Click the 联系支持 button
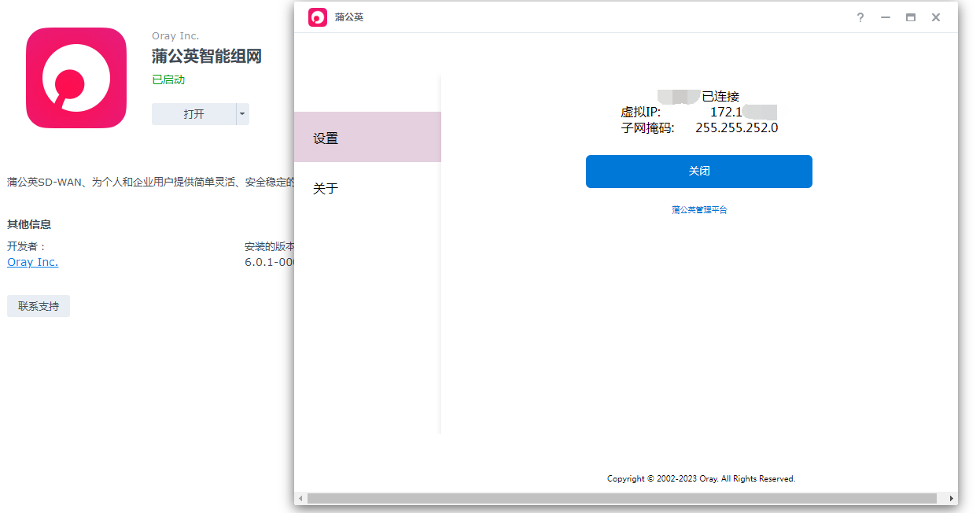The width and height of the screenshot is (980, 513). click(39, 306)
